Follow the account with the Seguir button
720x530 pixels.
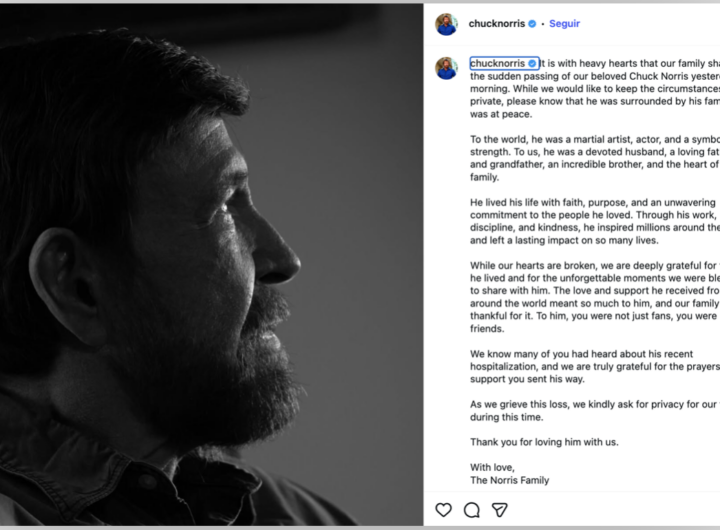coord(564,23)
